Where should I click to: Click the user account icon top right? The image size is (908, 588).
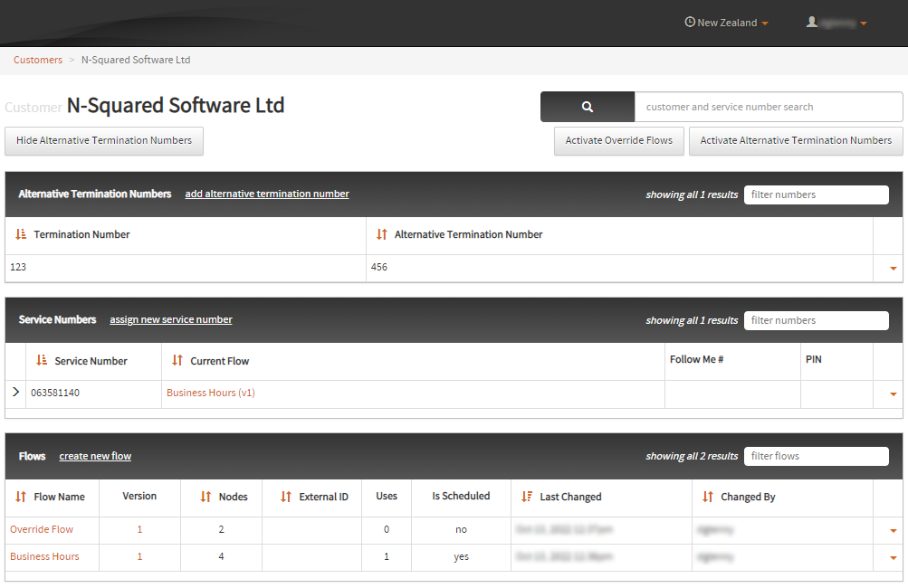(812, 22)
